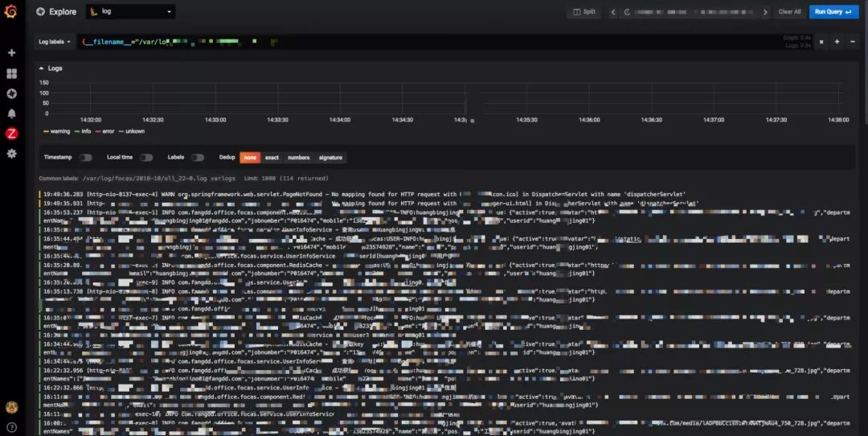Shift time range forward with right chevron

[765, 11]
